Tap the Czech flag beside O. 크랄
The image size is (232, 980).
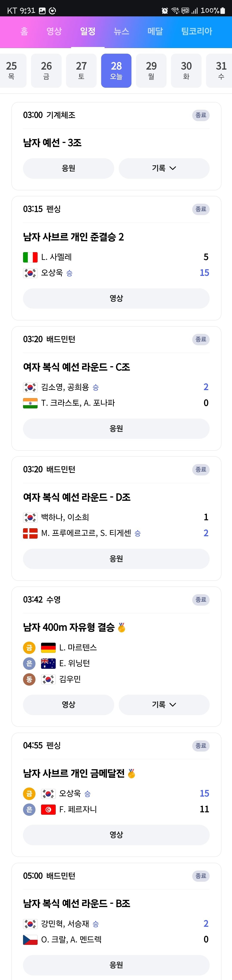click(30, 940)
